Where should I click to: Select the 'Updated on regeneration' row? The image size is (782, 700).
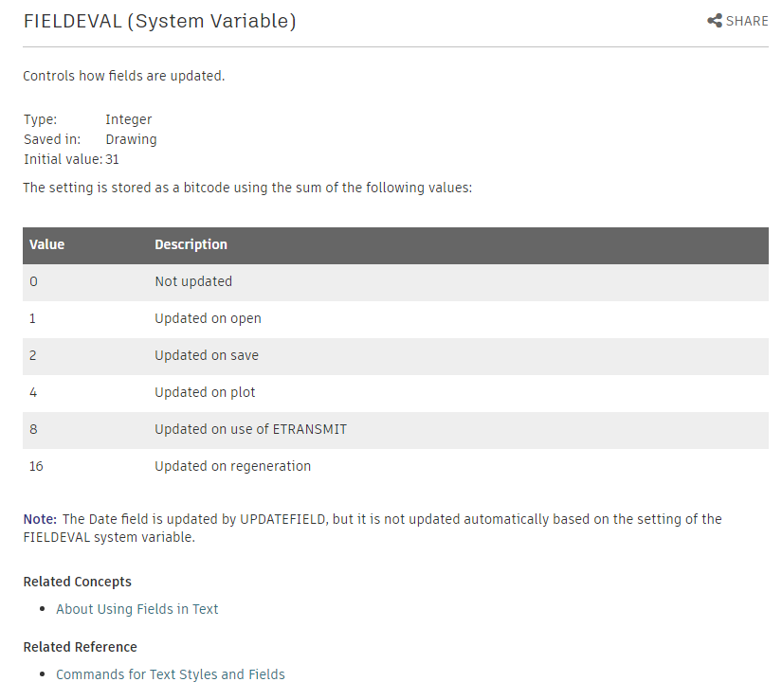(x=395, y=466)
